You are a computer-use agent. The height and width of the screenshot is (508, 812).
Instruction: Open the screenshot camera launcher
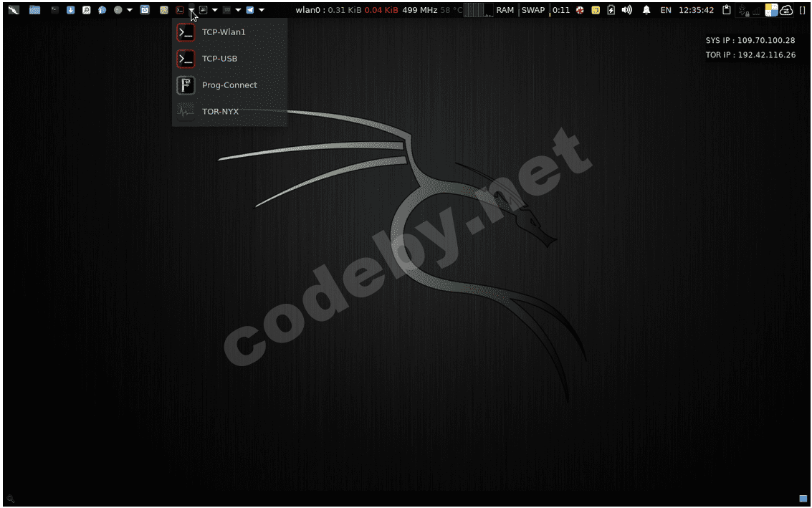[145, 10]
